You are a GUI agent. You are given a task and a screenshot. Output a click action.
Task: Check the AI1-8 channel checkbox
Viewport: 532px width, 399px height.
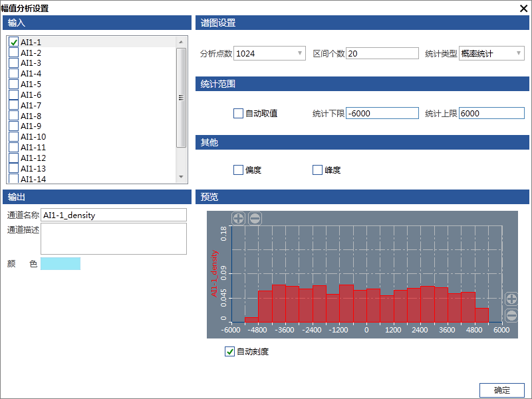pyautogui.click(x=13, y=116)
